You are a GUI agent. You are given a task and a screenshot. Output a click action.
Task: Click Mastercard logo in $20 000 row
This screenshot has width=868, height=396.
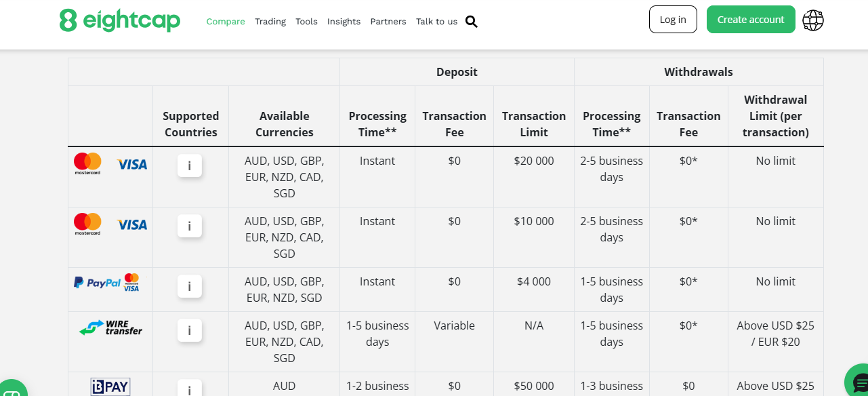click(x=87, y=163)
